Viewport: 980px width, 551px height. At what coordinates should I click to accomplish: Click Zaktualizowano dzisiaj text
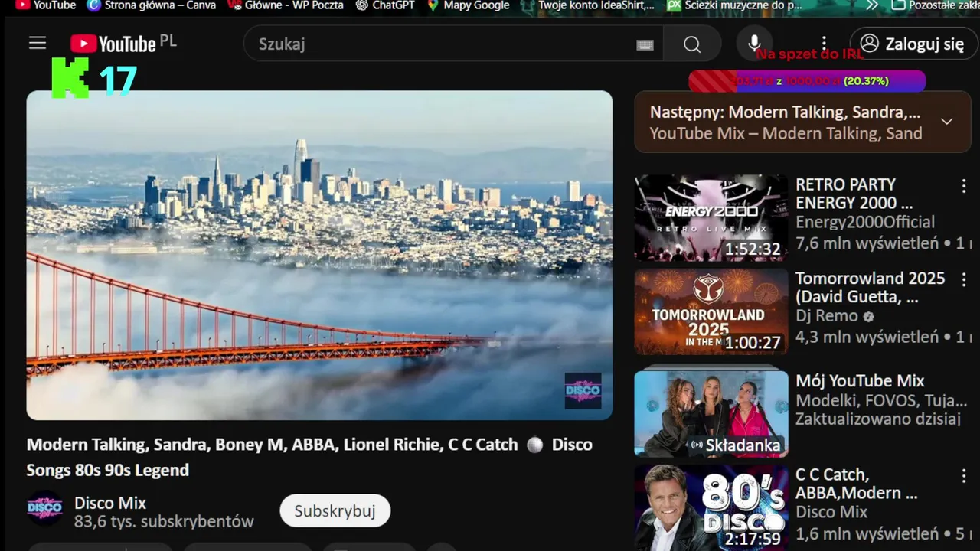(877, 419)
